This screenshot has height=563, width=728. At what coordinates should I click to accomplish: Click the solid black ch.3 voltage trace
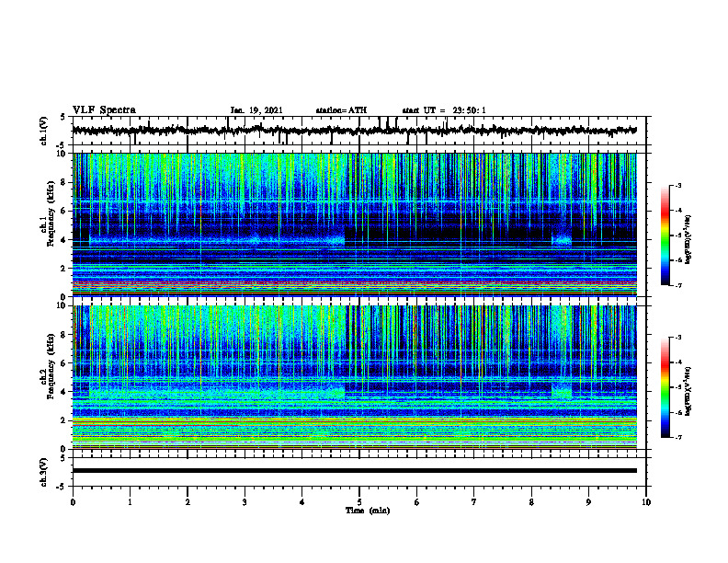tap(354, 471)
